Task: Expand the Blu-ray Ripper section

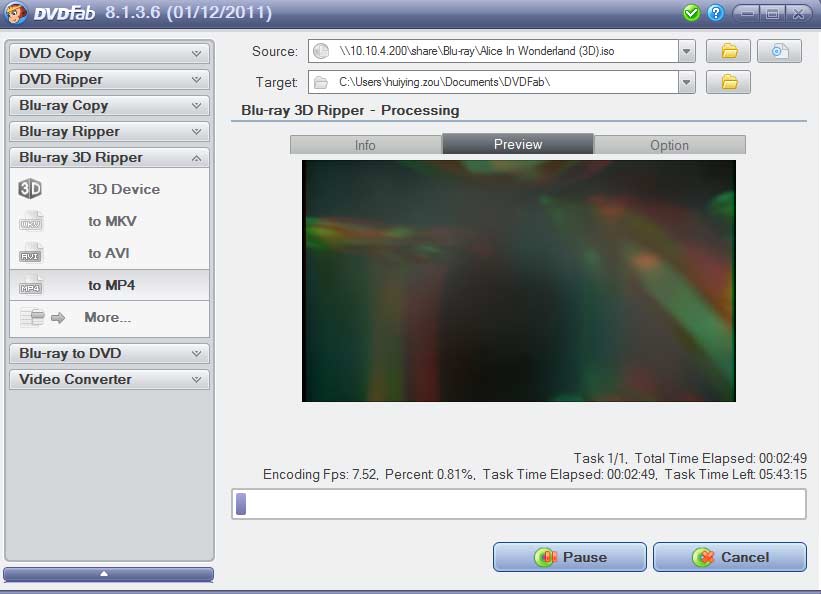Action: [x=109, y=131]
